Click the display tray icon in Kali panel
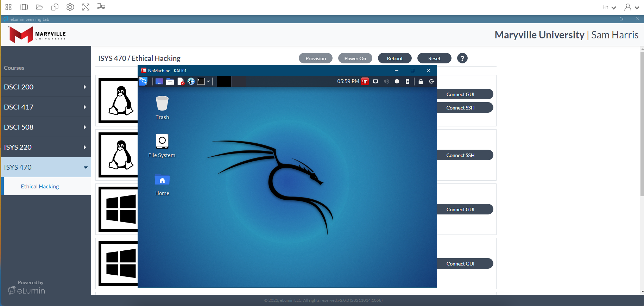This screenshot has width=644, height=306. (375, 81)
